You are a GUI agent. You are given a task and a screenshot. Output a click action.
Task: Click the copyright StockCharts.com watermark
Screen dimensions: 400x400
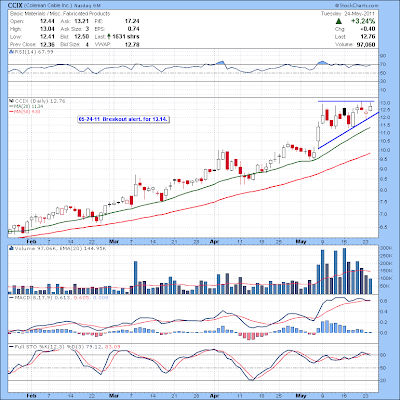[357, 6]
